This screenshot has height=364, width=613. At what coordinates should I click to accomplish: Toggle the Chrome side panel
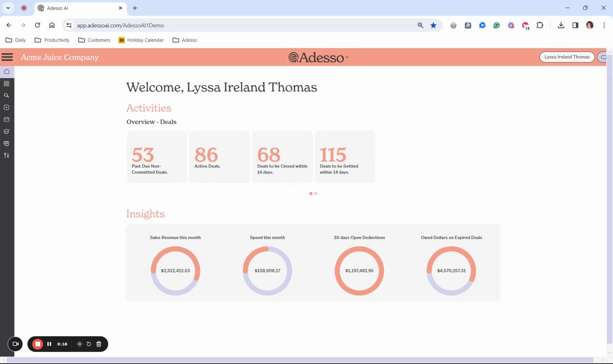pyautogui.click(x=576, y=25)
